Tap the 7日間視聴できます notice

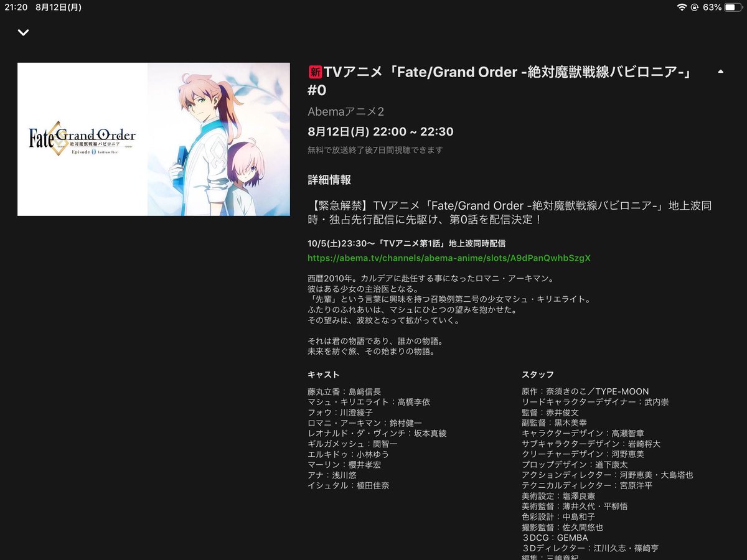coord(375,150)
